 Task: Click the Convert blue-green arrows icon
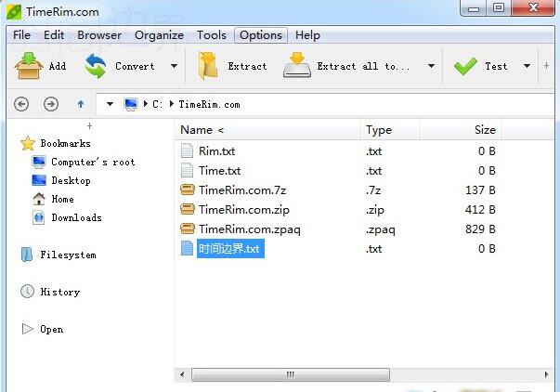tap(96, 66)
